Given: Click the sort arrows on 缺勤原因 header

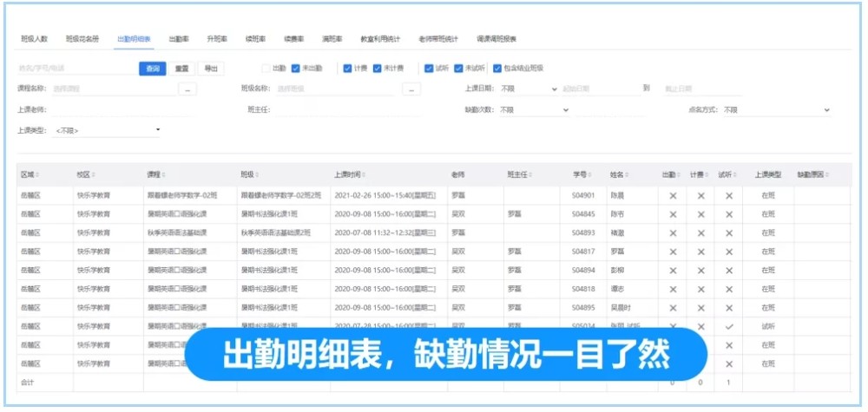Looking at the screenshot, I should pos(826,174).
